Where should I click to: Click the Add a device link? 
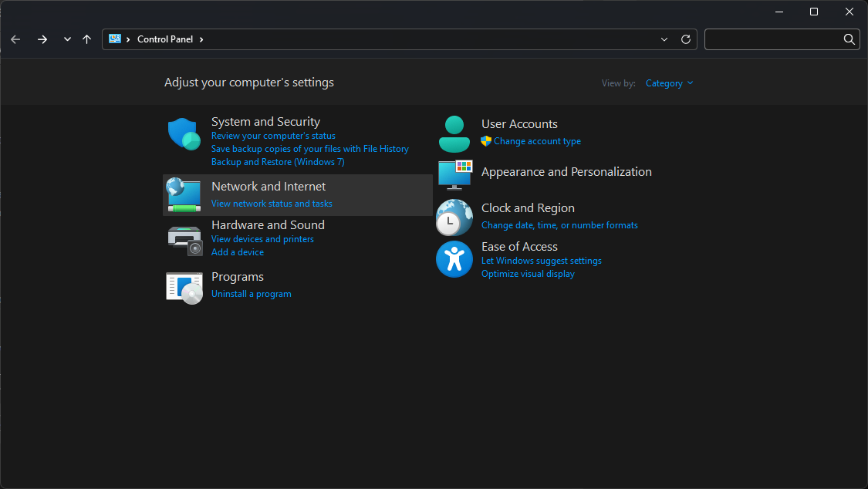pos(238,252)
